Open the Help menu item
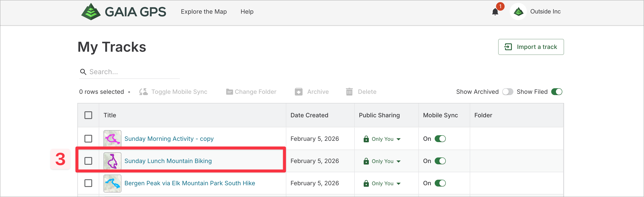 tap(247, 12)
